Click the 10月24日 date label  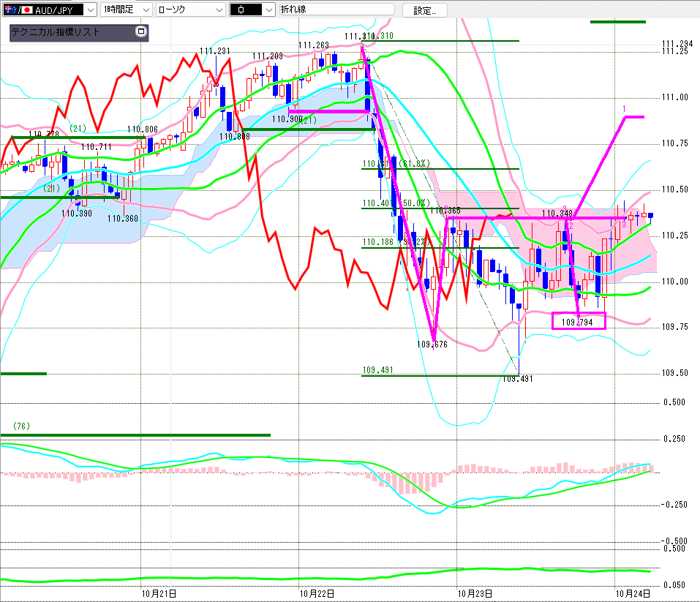[633, 593]
